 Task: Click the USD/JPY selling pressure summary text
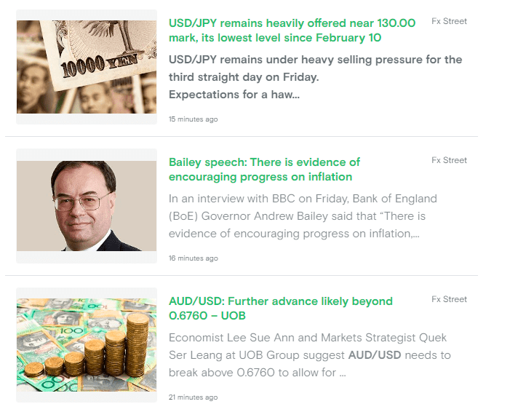click(316, 77)
